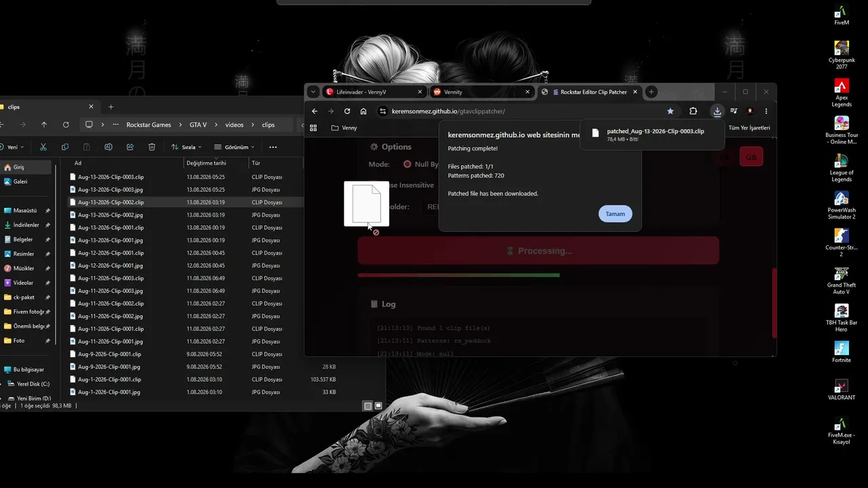Select VALORANT desktop shortcut
Viewport: 868px width, 488px height.
tap(842, 390)
